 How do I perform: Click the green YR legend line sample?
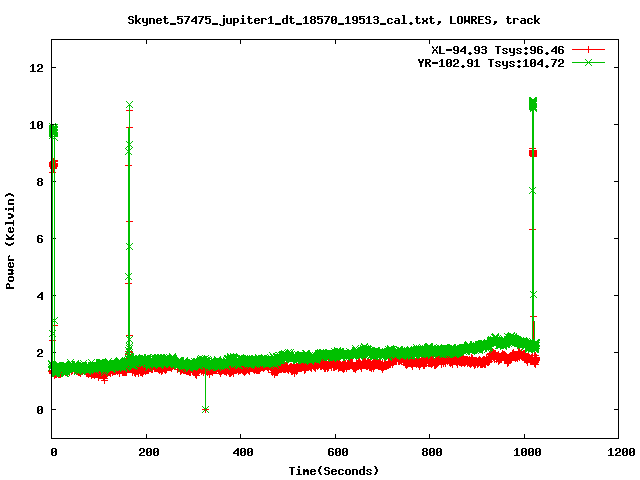[588, 62]
